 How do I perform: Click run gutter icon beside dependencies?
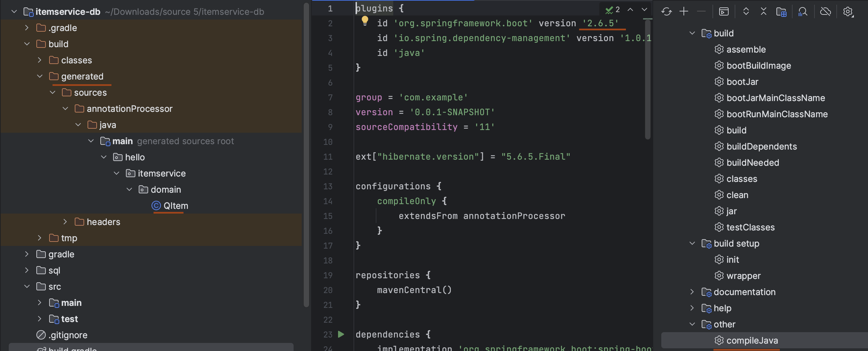[341, 334]
